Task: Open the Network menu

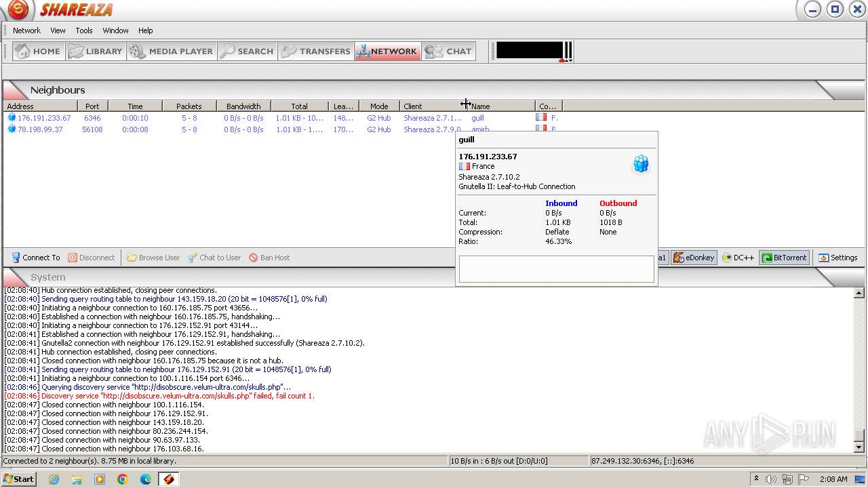Action: pyautogui.click(x=26, y=30)
